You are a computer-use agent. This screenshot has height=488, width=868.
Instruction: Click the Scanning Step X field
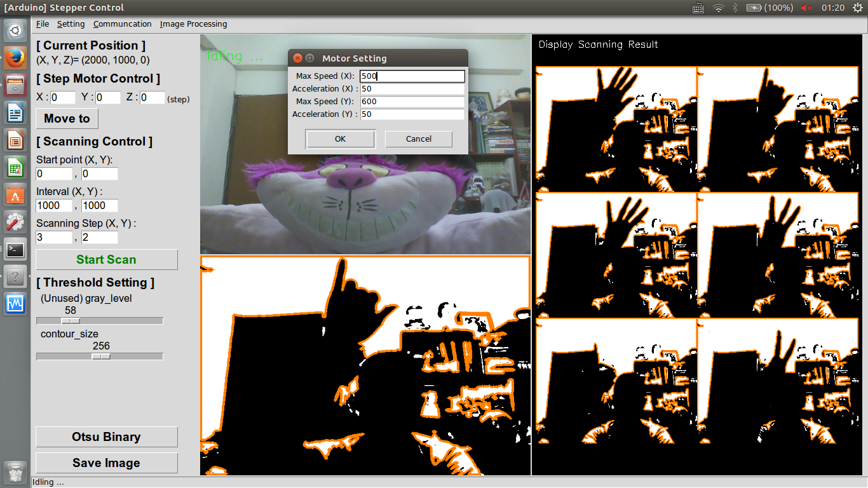tap(54, 237)
